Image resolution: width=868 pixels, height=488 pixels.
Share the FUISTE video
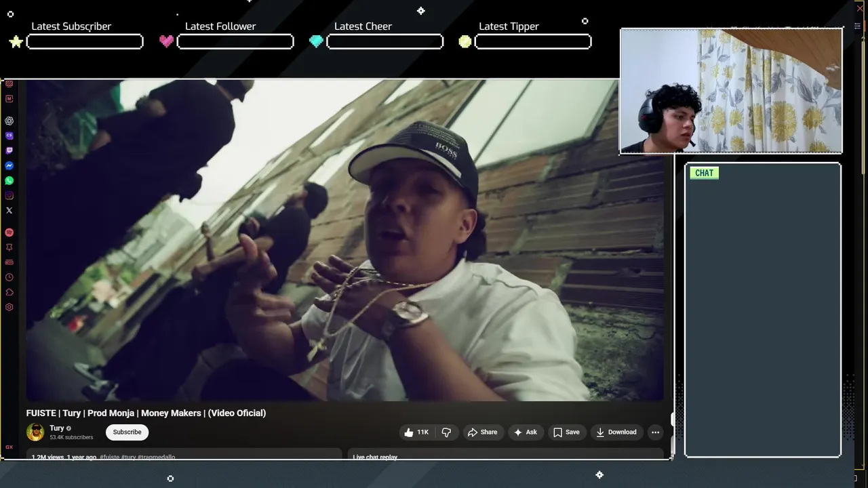482,432
